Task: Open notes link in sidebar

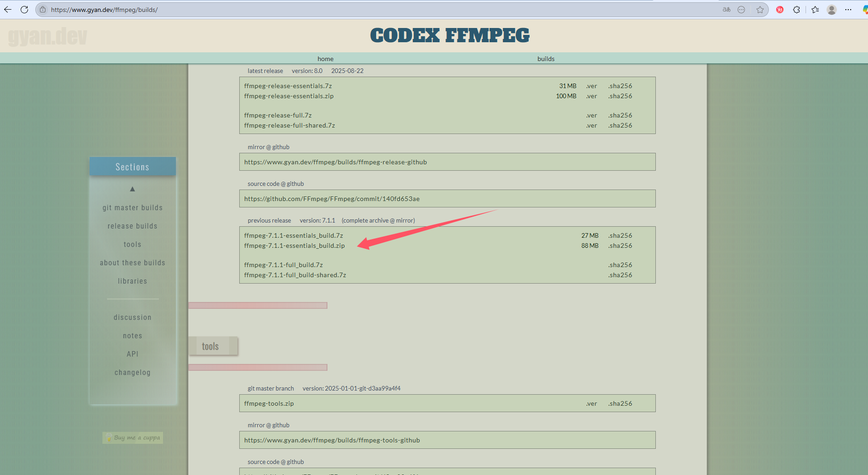Action: coord(133,336)
